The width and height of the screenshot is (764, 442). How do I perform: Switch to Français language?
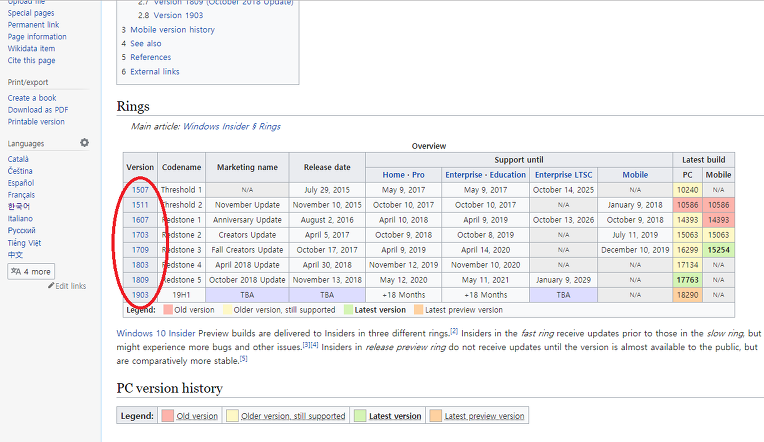click(x=21, y=195)
